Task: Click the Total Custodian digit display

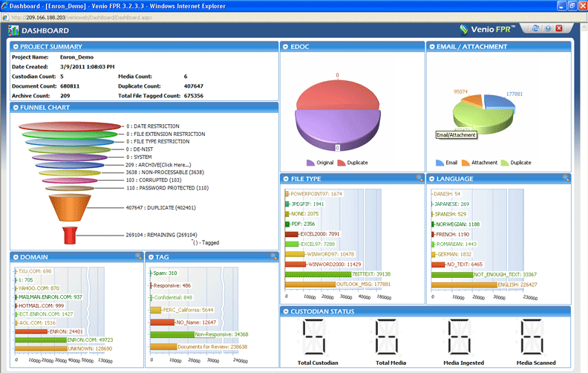Action: tap(314, 337)
